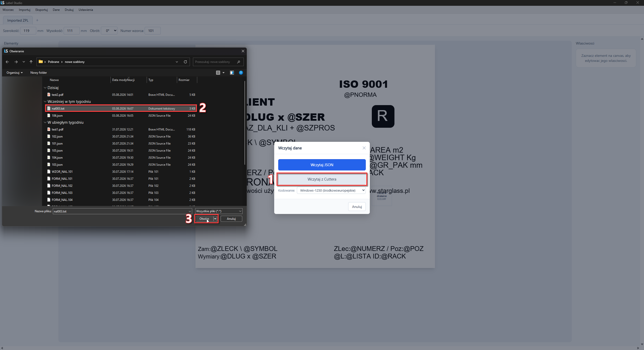Image resolution: width=644 pixels, height=350 pixels.
Task: Change view layout with the view options icon
Action: [x=218, y=73]
